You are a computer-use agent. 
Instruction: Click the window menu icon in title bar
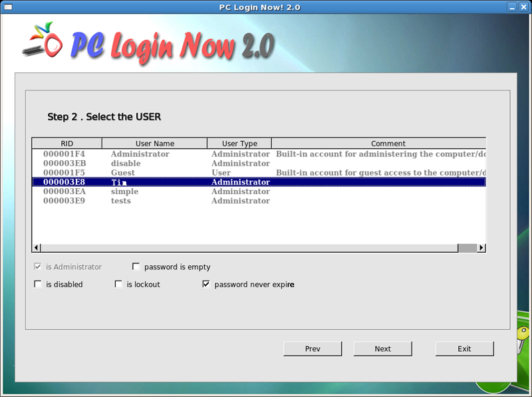tap(8, 7)
